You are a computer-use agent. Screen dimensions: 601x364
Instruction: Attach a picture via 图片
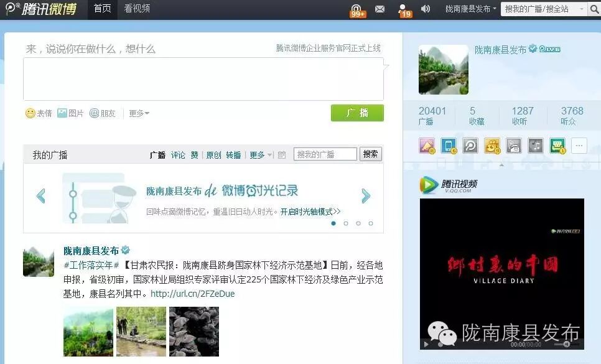(x=70, y=113)
